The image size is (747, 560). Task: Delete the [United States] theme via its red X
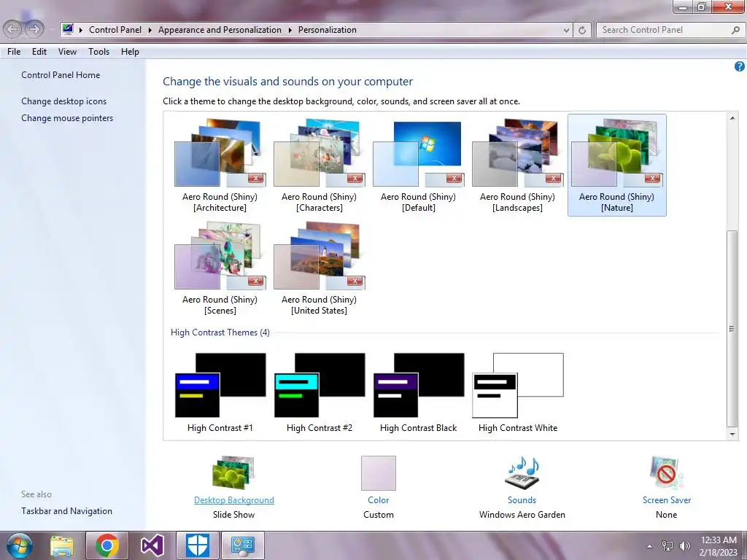click(x=355, y=281)
